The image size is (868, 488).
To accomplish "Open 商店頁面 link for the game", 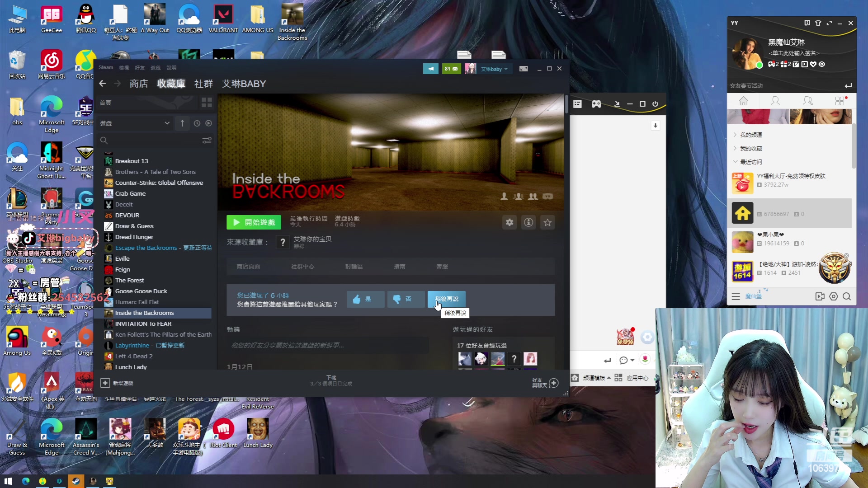I will [x=248, y=267].
